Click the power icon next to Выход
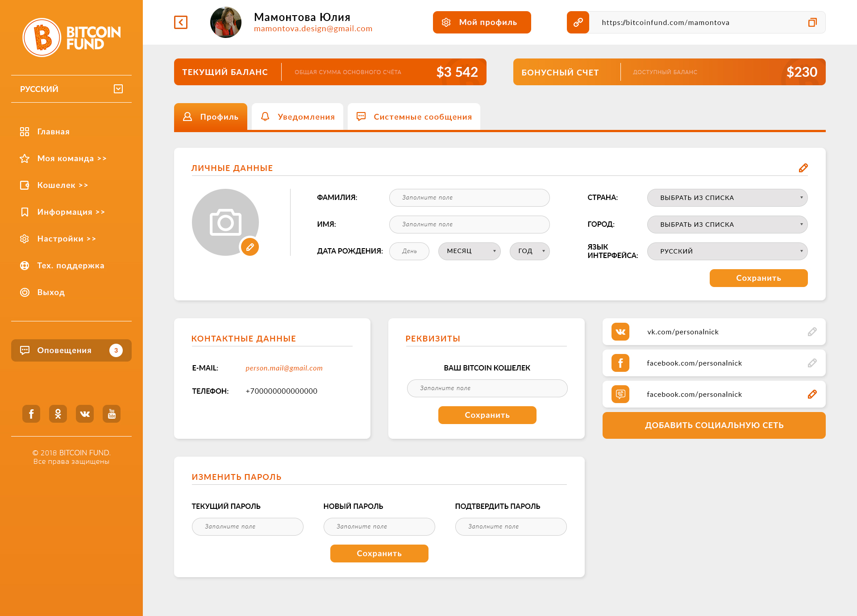Viewport: 857px width, 616px height. pos(25,292)
